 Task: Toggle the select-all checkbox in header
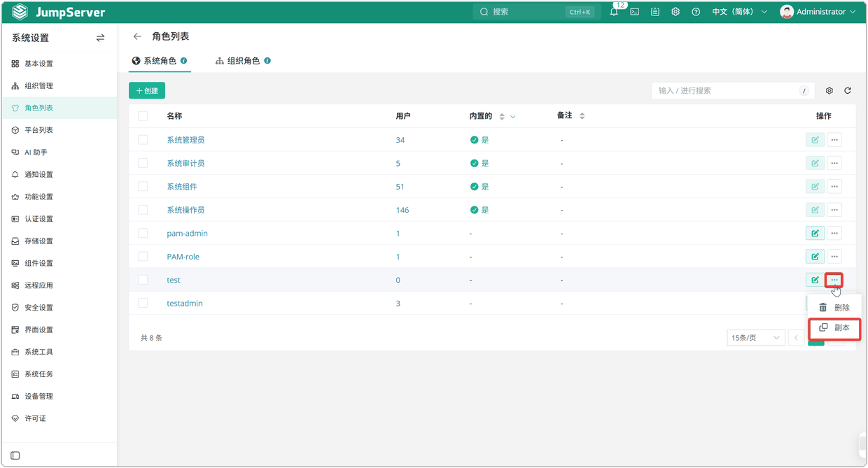click(143, 116)
